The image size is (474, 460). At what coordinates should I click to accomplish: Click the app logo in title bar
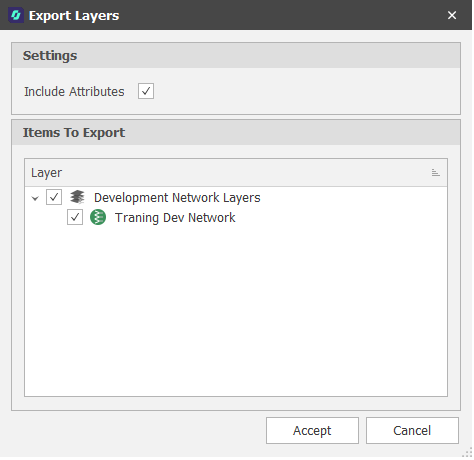(16, 15)
